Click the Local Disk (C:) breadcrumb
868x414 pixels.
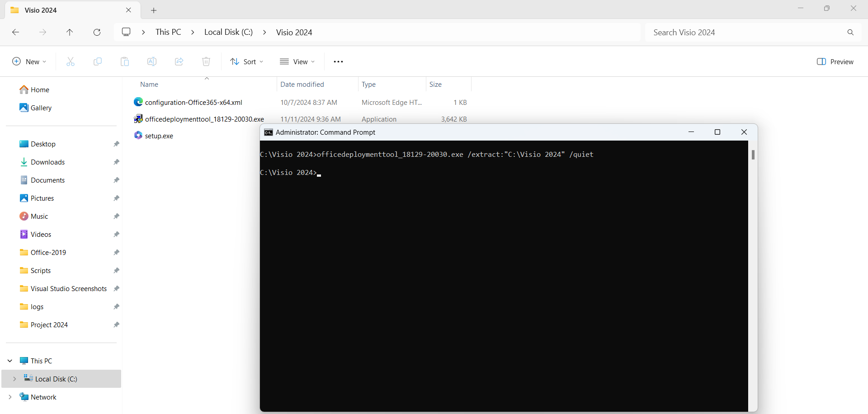[228, 32]
